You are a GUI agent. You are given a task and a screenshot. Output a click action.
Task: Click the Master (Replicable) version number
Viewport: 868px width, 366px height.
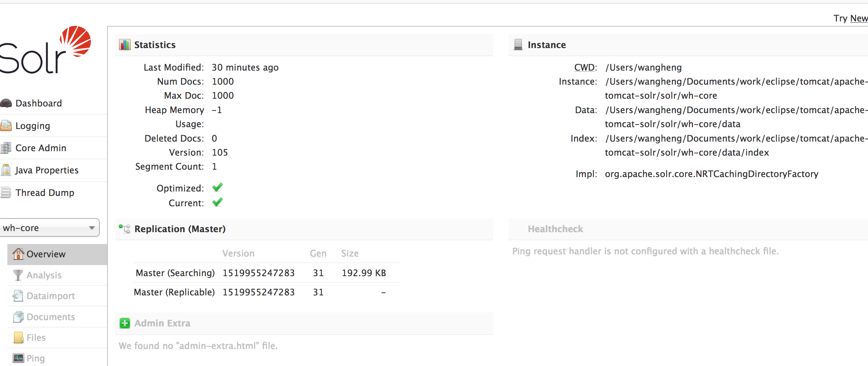coord(259,292)
